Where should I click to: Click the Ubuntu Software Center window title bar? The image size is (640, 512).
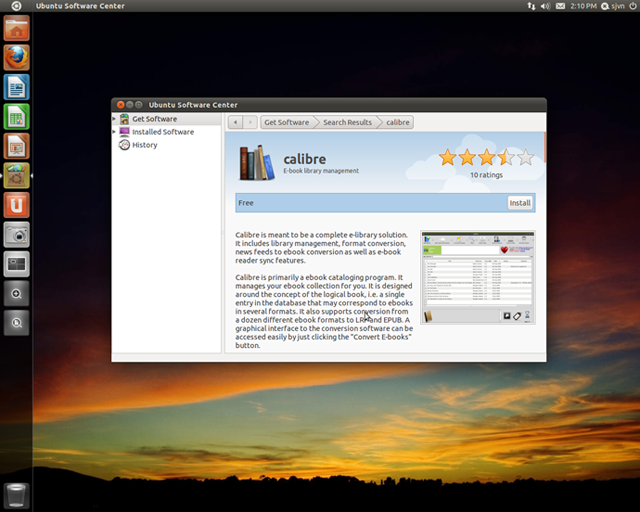coord(329,105)
